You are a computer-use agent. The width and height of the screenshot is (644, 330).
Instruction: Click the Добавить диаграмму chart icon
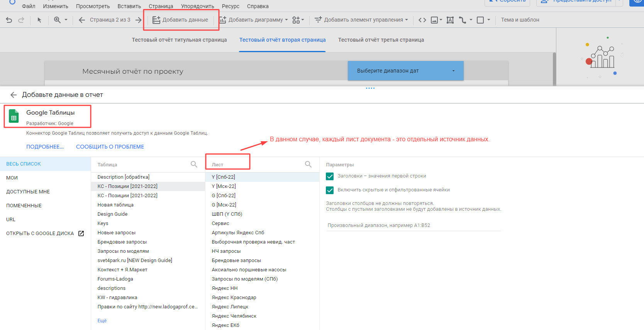[223, 20]
